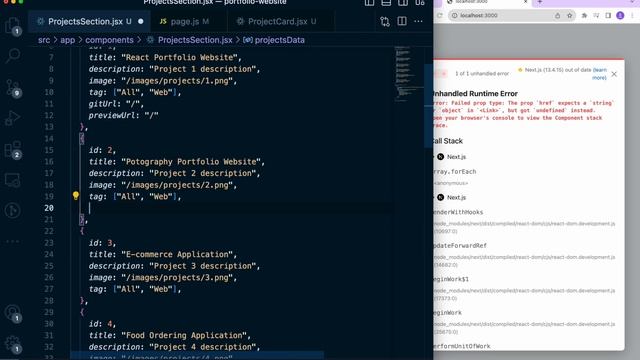Open the Explorer view in activity bar
Screen dimensions: 640x360
[13, 26]
